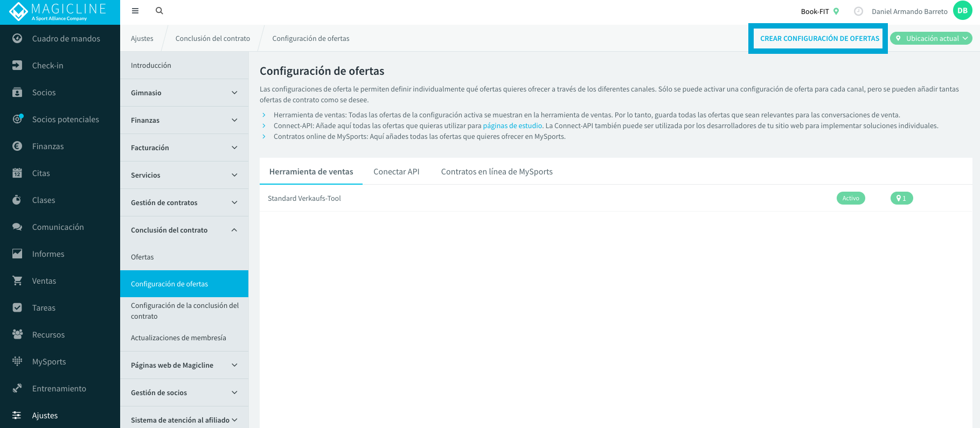Click the Recursos people icon
Viewport: 980px width, 428px height.
pyautogui.click(x=17, y=334)
